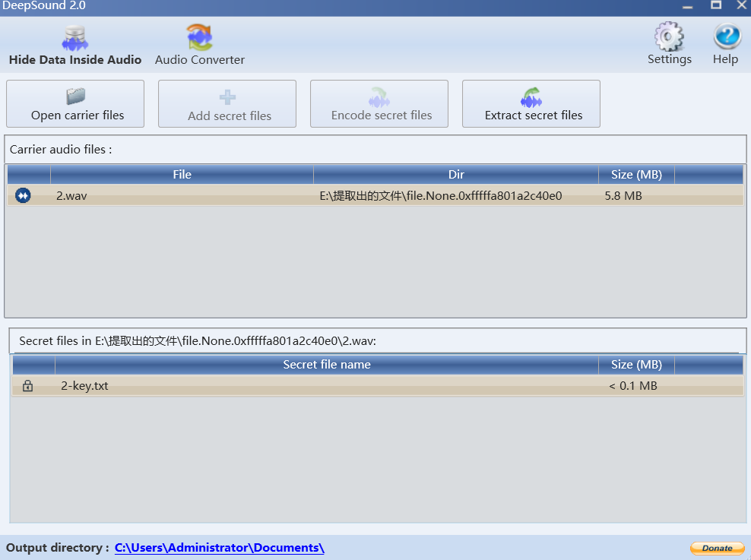This screenshot has height=560, width=751.
Task: Switch to the Audio Converter tab
Action: tap(200, 46)
